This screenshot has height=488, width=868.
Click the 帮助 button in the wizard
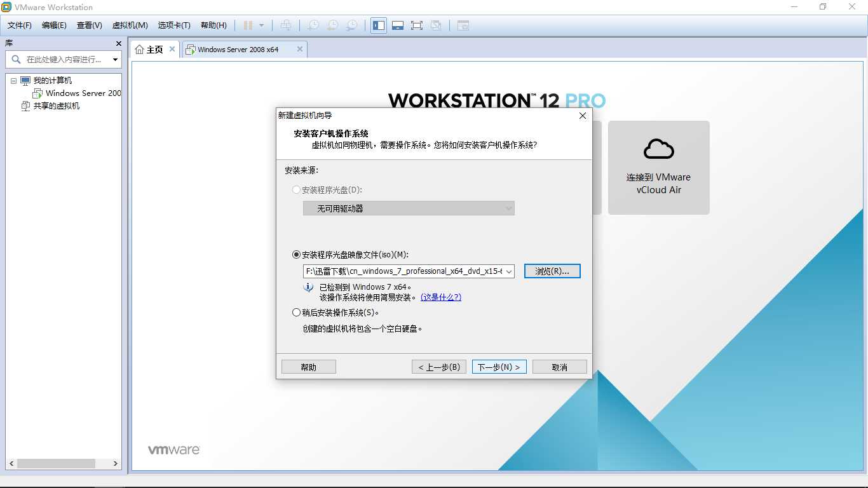[309, 367]
